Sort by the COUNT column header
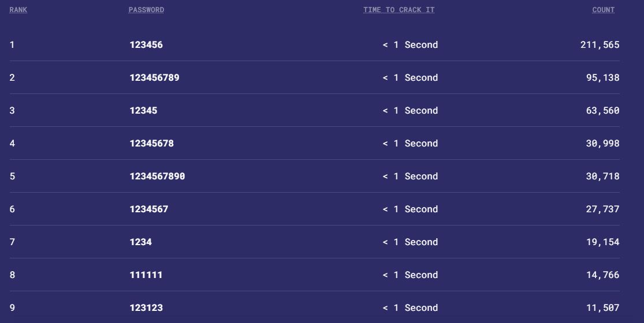Image resolution: width=644 pixels, height=323 pixels. (603, 10)
